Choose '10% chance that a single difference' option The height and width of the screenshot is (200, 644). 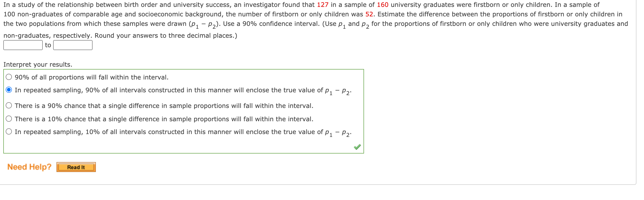[9, 119]
